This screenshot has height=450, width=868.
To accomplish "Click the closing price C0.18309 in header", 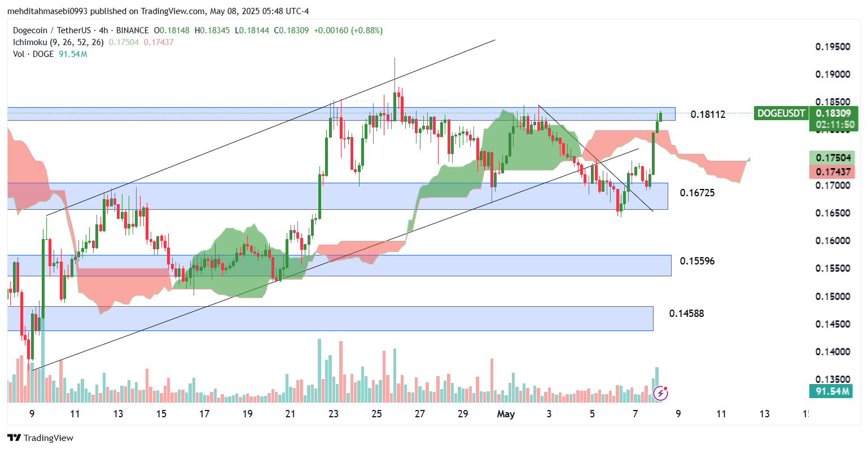I will click(291, 30).
